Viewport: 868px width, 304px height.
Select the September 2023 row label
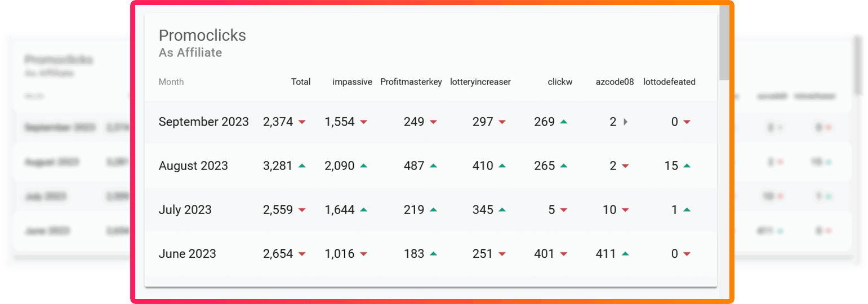203,122
